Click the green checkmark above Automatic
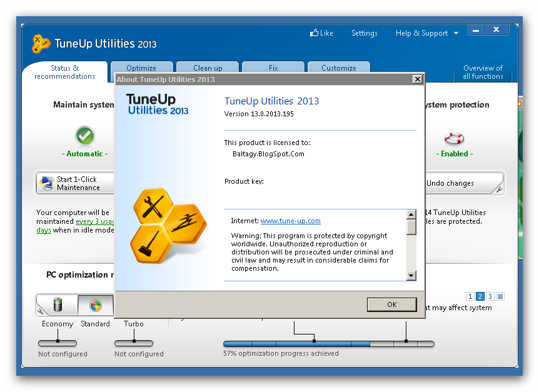This screenshot has width=539, height=392. [85, 136]
